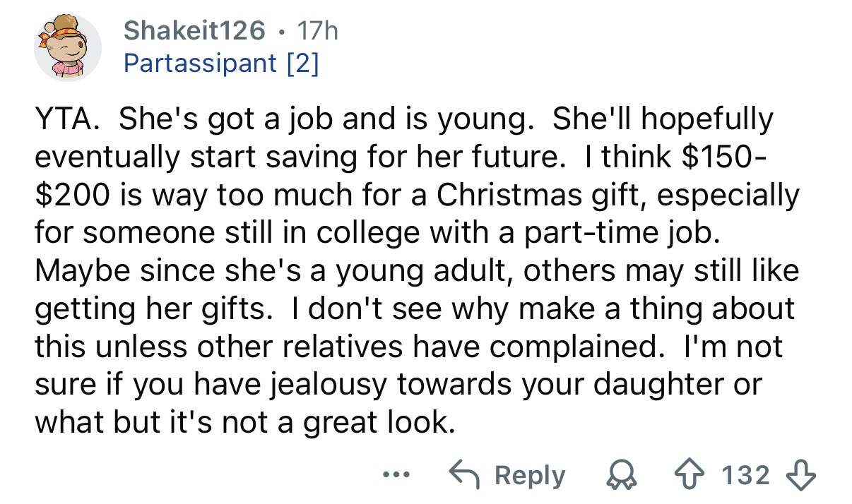The width and height of the screenshot is (852, 504).
Task: Downvote the comment with the down arrow
Action: 804,475
